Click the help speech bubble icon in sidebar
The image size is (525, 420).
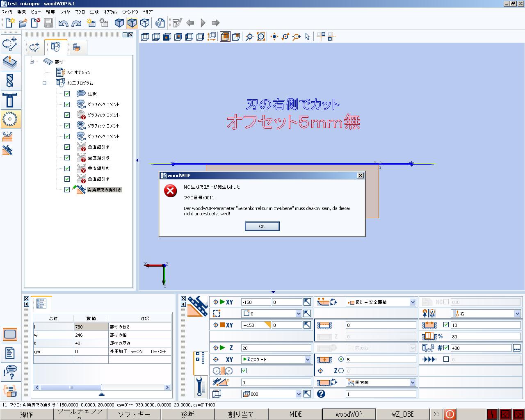click(x=10, y=372)
